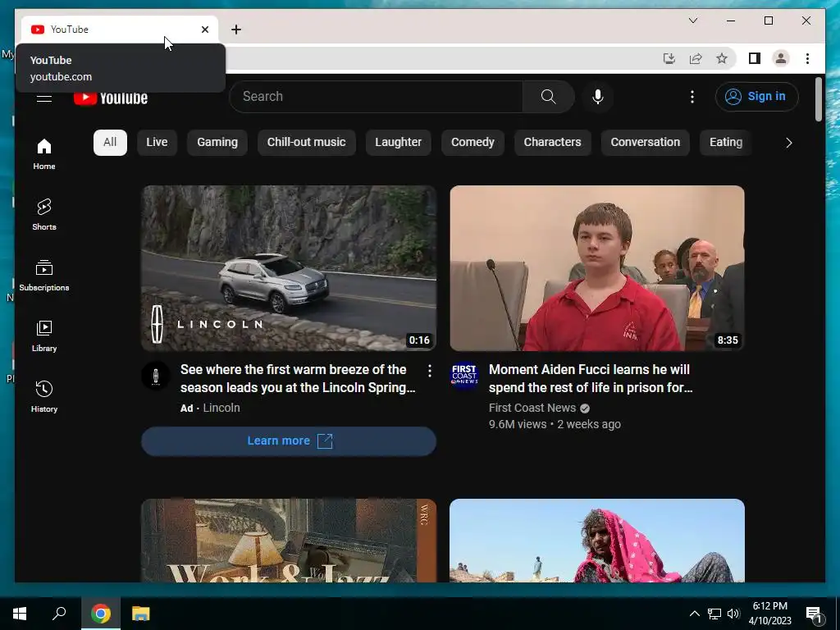Select the Eating filter chip
The width and height of the screenshot is (840, 630).
(726, 142)
